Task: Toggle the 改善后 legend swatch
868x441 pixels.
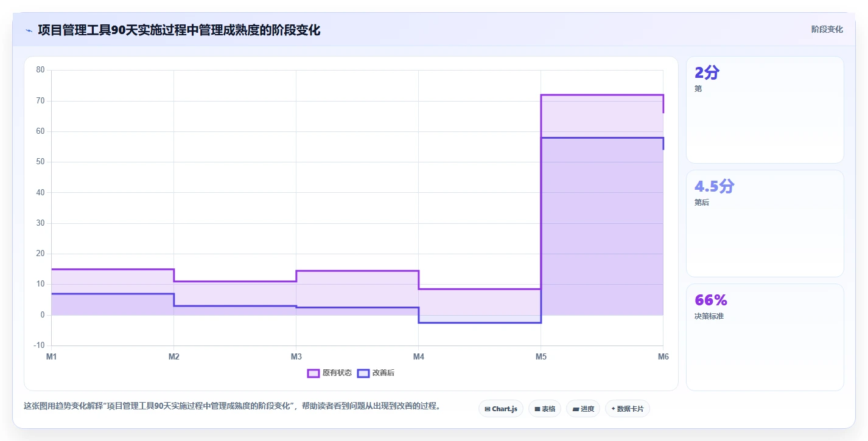Action: click(x=363, y=373)
